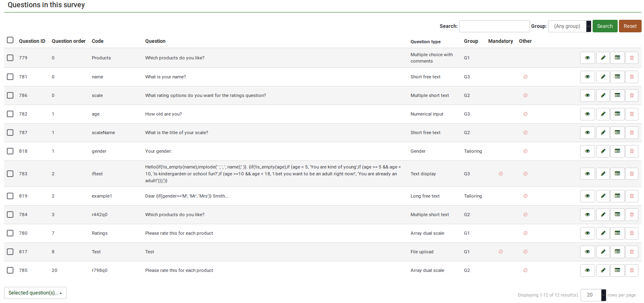Edit the name question with pencil icon
Screen dimensions: 644x303
[x=603, y=77]
